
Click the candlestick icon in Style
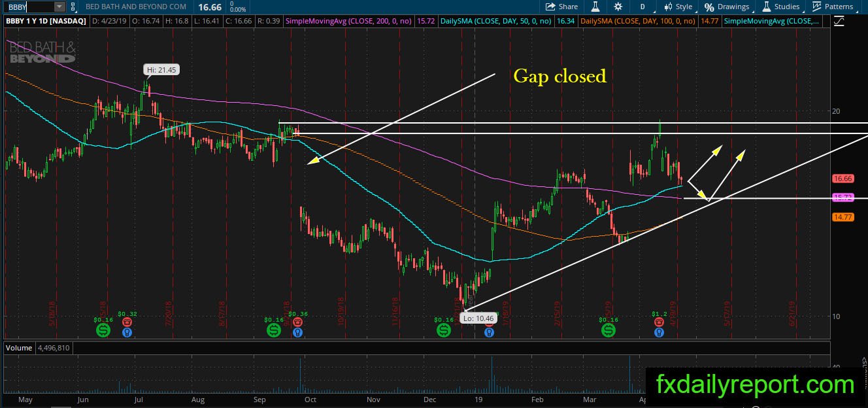click(x=668, y=7)
